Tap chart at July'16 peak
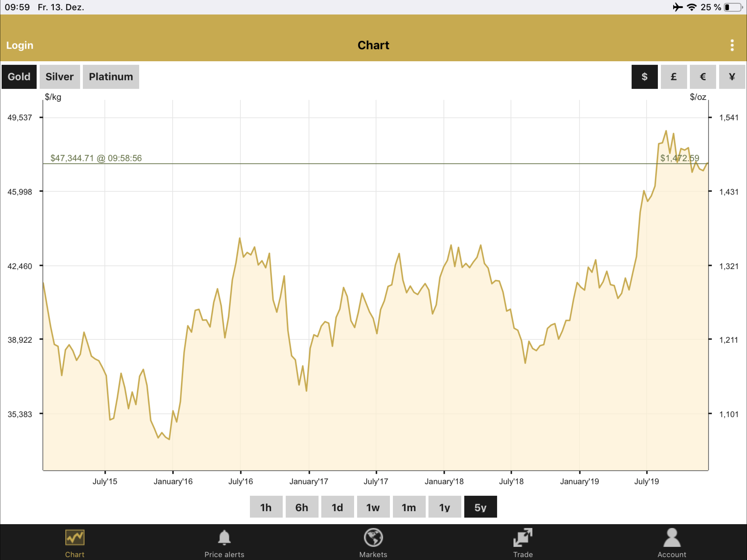Viewport: 747px width, 560px height. pyautogui.click(x=240, y=238)
